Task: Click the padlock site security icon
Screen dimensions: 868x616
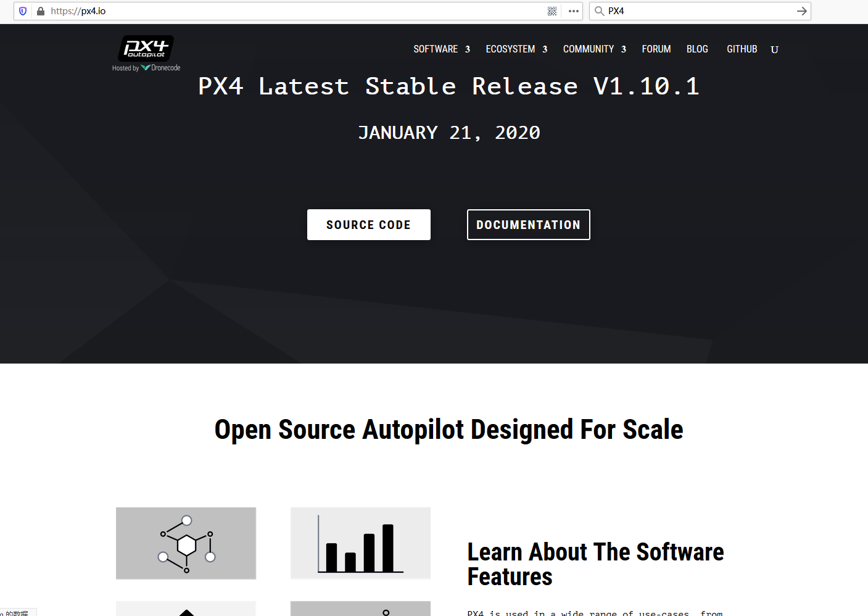Action: pos(41,11)
